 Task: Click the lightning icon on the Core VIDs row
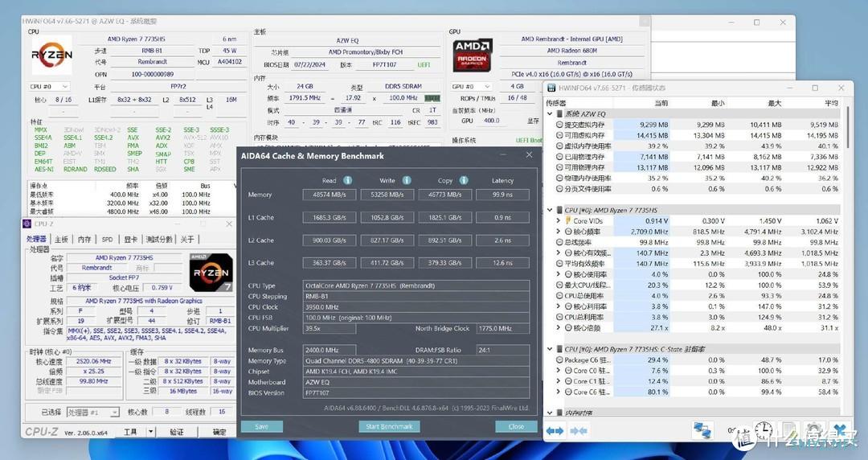[x=568, y=220]
